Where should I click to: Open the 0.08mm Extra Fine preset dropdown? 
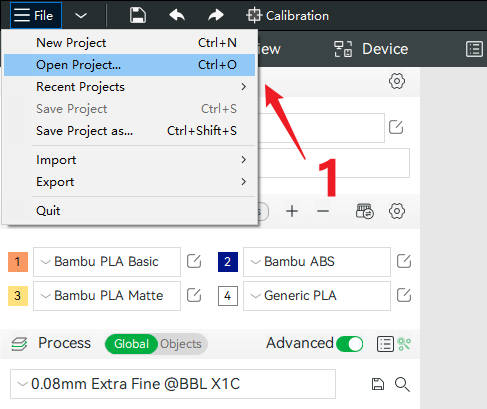click(173, 384)
